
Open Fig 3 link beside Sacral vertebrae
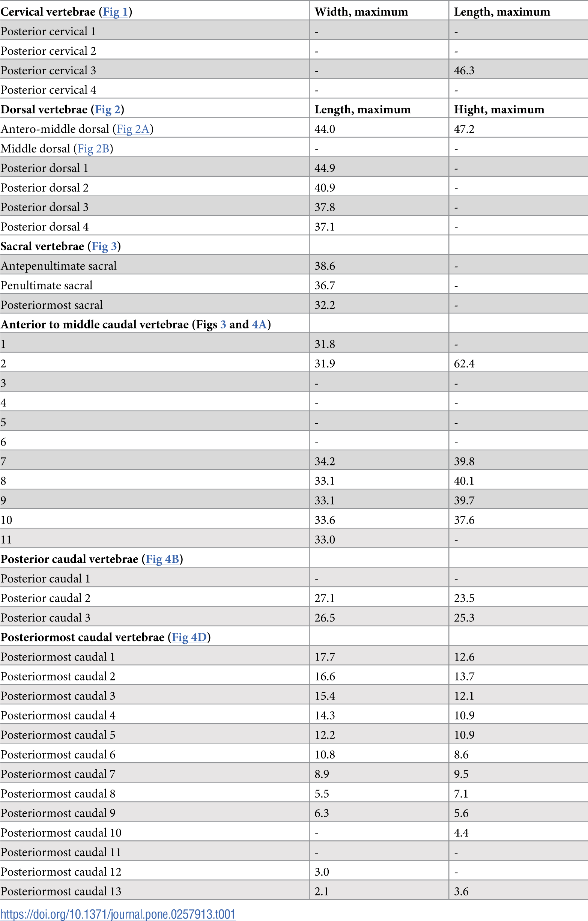pyautogui.click(x=104, y=246)
